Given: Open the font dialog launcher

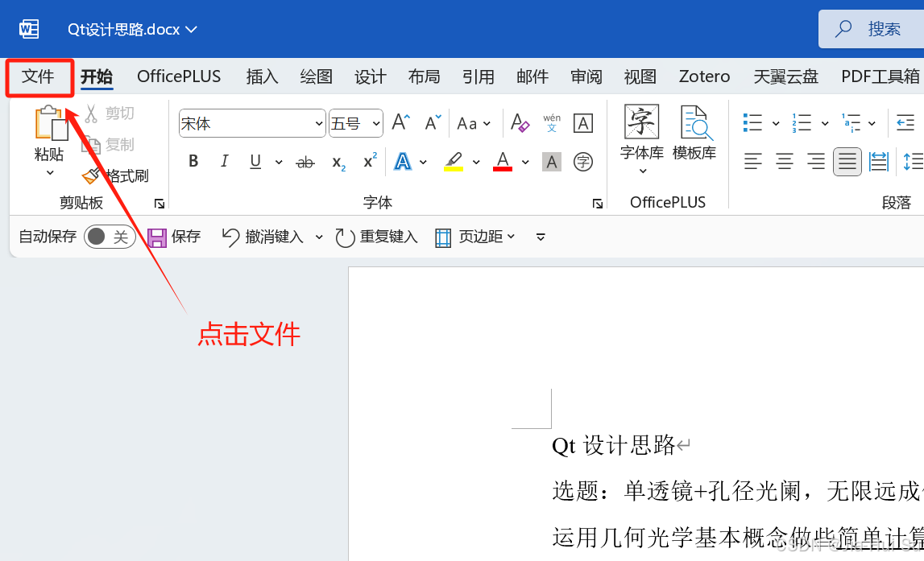Looking at the screenshot, I should pos(598,204).
